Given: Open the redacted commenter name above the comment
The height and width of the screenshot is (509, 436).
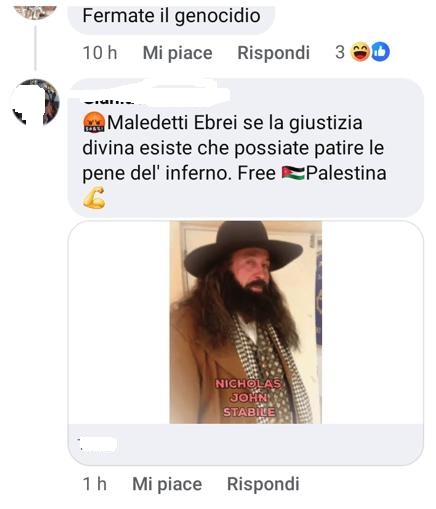Looking at the screenshot, I should [150, 94].
